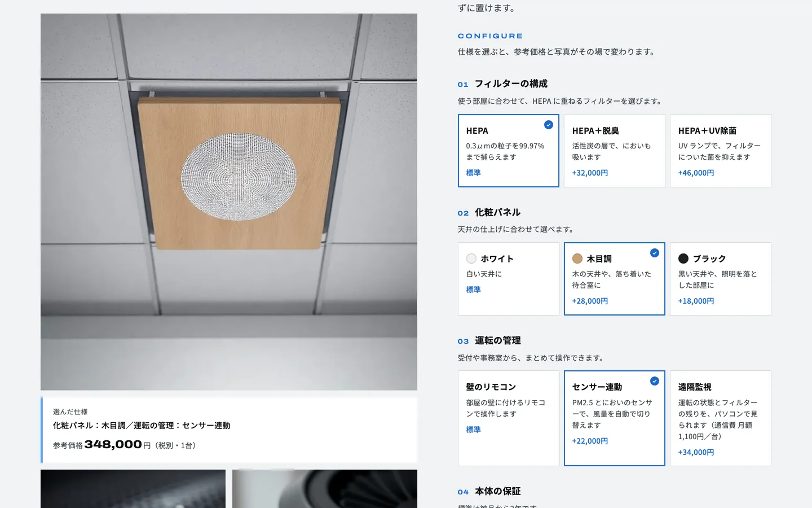Click the +34,000円 price on 遠隔監視
812x508 pixels.
[x=696, y=452]
